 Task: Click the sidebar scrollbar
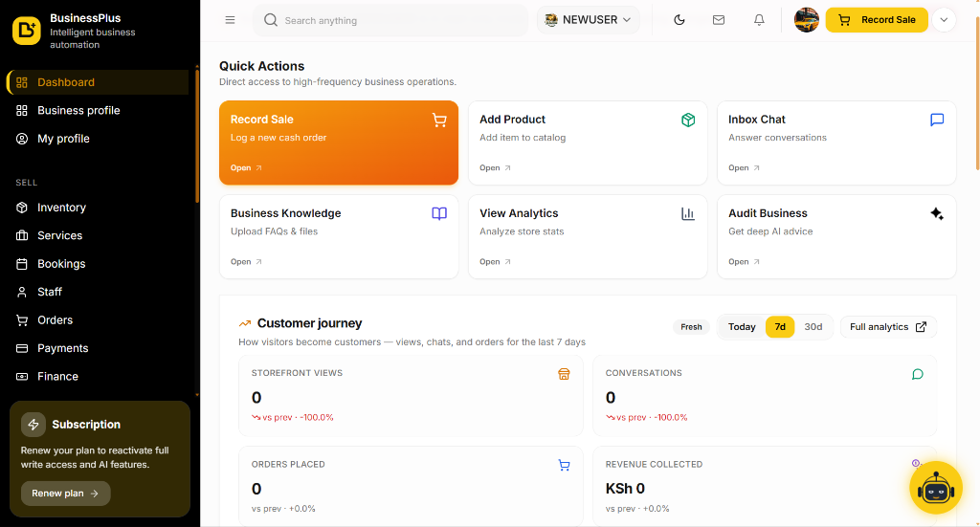pyautogui.click(x=197, y=134)
